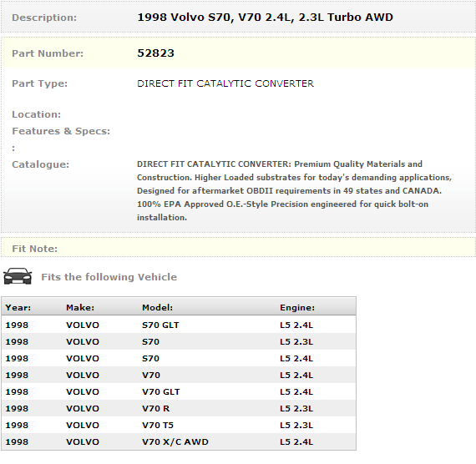
Task: Click the Features & Specs label
Action: pos(61,131)
